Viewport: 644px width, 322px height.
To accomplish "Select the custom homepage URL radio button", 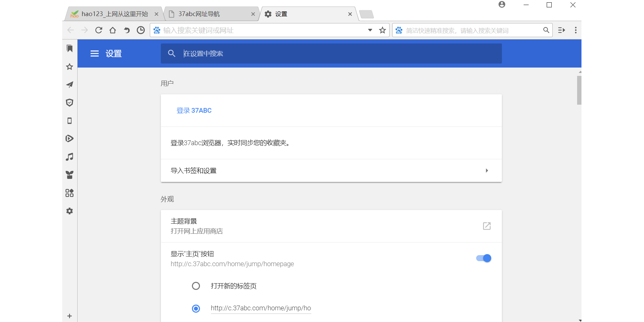I will 196,308.
